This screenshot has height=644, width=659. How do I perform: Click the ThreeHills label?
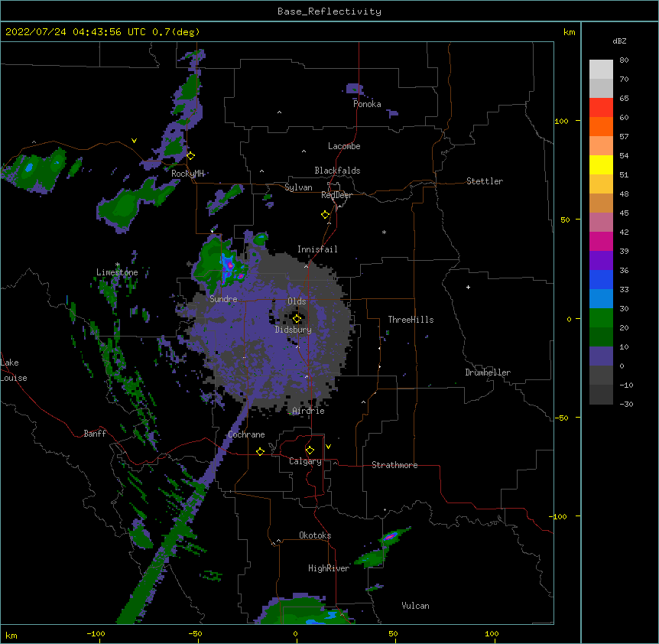click(411, 320)
